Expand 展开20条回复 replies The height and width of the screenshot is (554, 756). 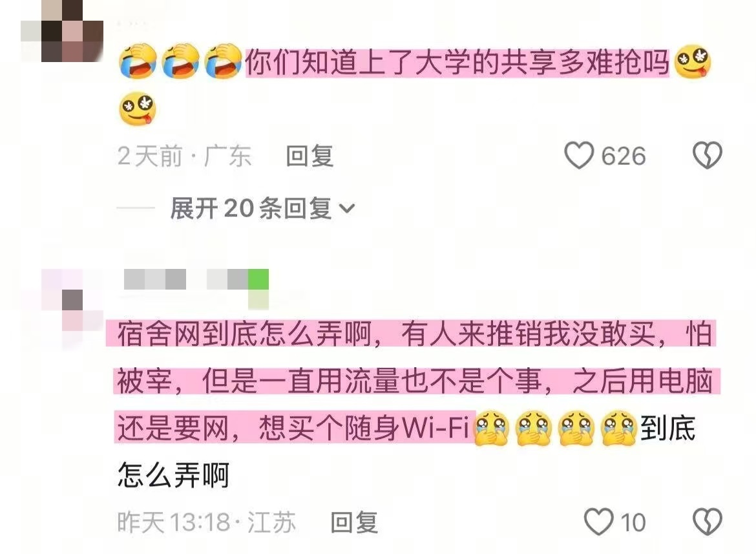(263, 208)
